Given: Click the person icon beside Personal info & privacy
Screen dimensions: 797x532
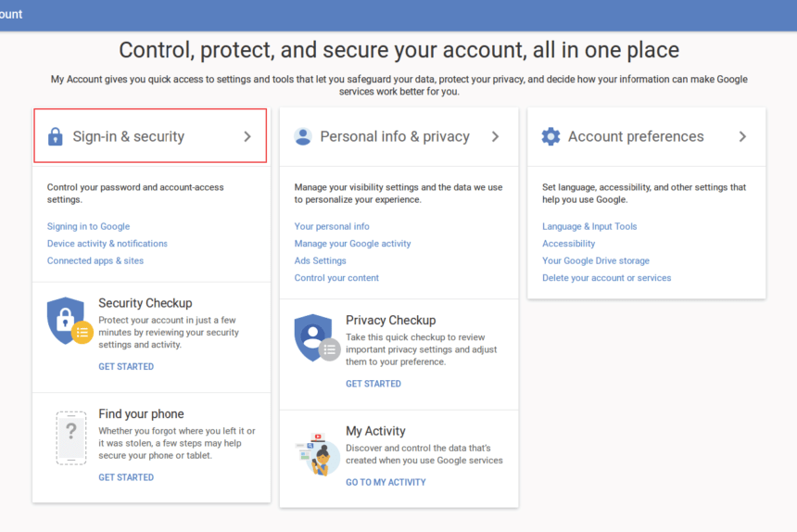Looking at the screenshot, I should [303, 136].
